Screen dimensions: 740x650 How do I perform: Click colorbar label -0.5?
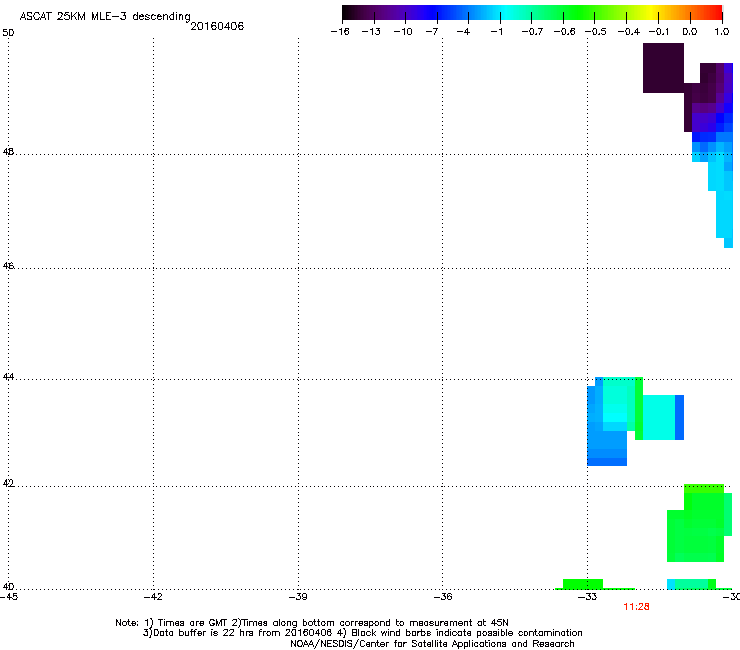(x=596, y=32)
